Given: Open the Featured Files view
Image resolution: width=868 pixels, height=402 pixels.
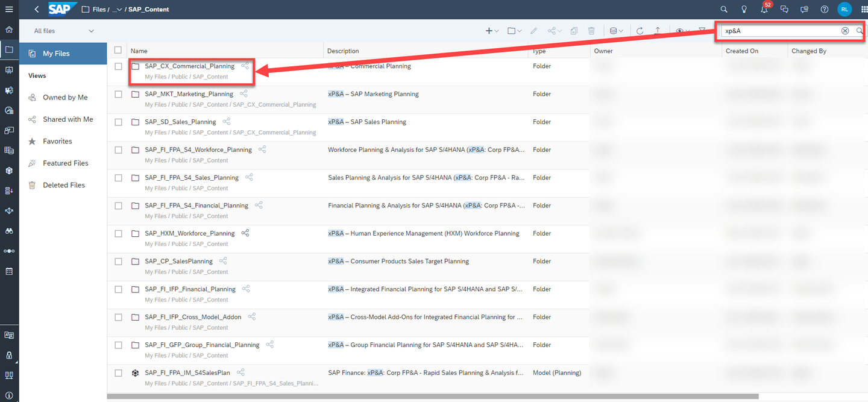Looking at the screenshot, I should coord(66,163).
